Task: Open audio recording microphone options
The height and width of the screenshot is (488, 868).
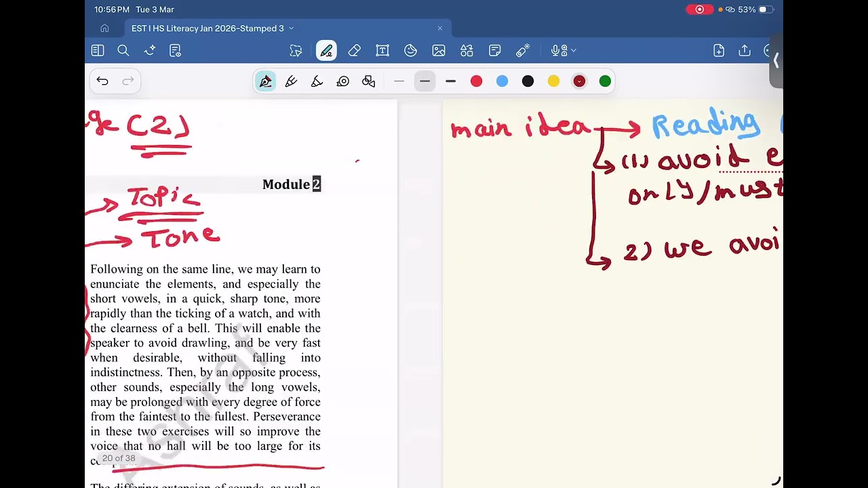Action: [564, 51]
